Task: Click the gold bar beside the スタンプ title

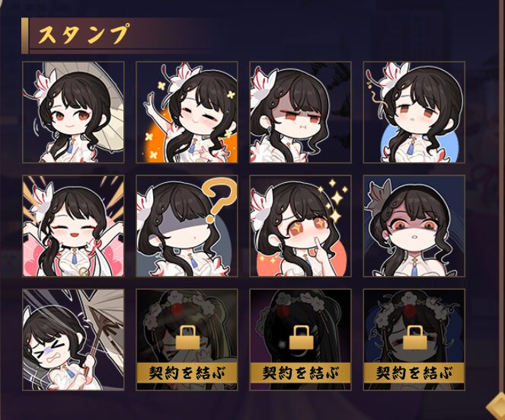Action: point(25,36)
